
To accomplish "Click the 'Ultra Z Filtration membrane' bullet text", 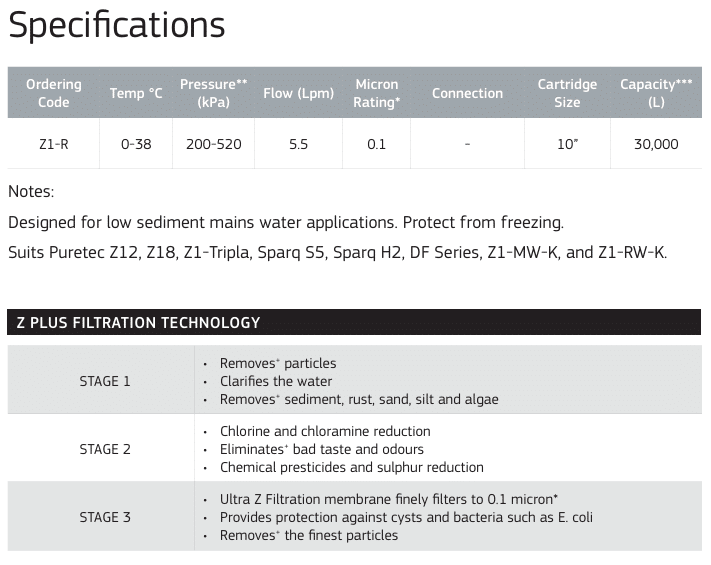I will pos(389,499).
